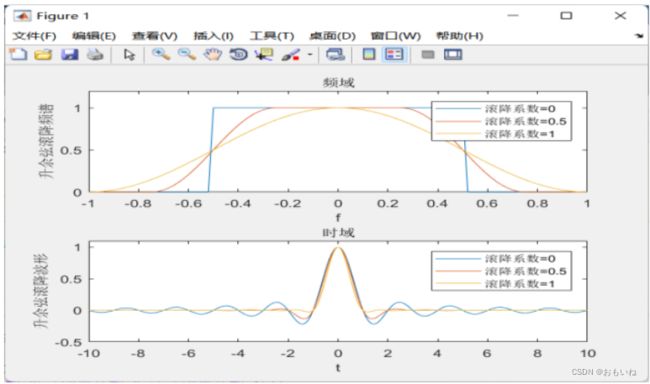Open the 工具(T) menu

point(272,36)
